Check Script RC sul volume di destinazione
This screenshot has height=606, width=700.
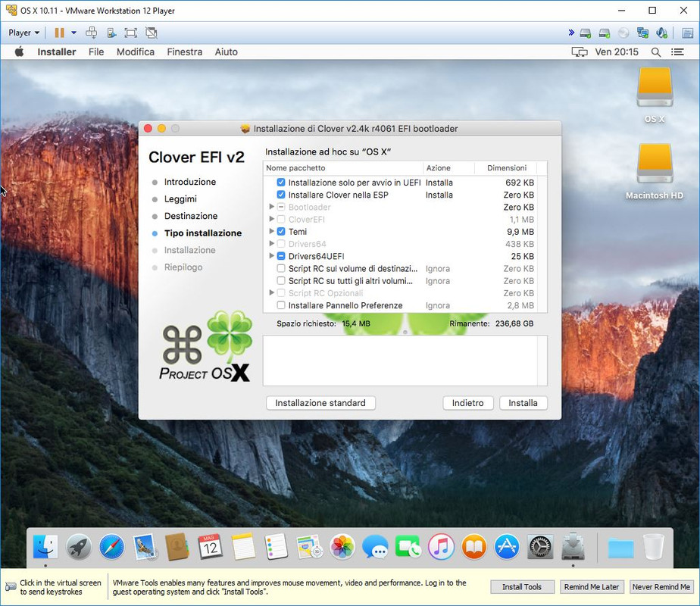tap(281, 268)
